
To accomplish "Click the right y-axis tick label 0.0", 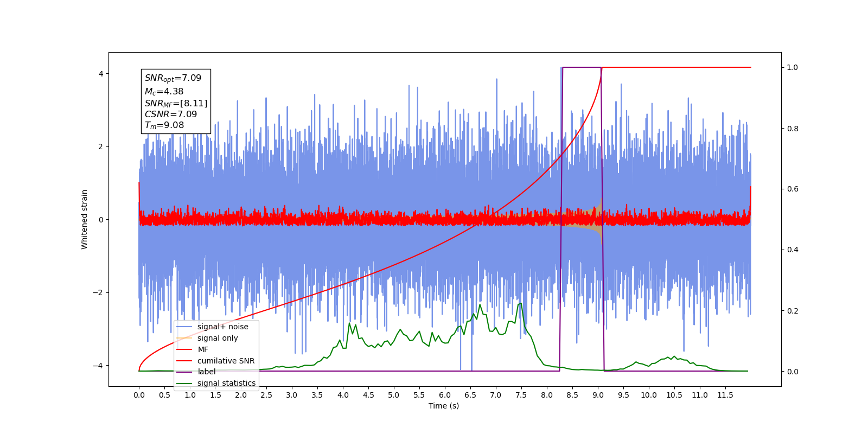I will tap(793, 372).
